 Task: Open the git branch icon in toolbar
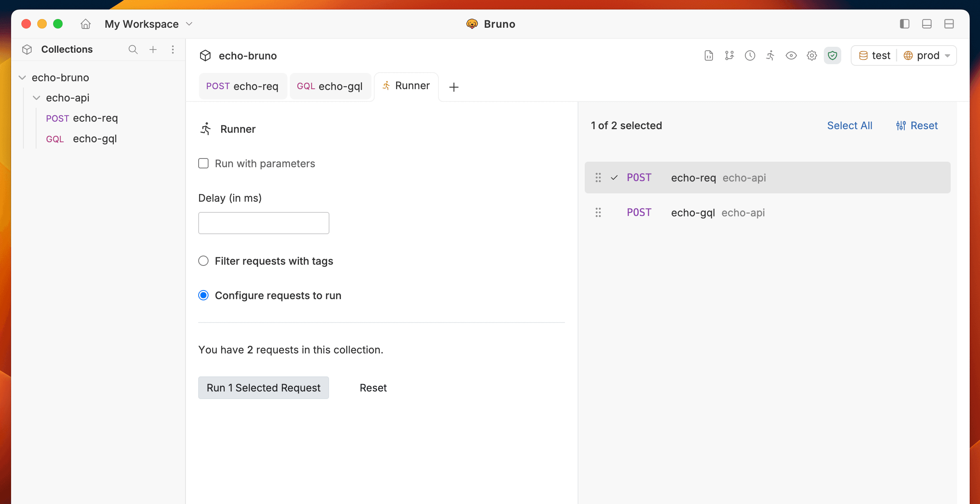click(x=729, y=55)
